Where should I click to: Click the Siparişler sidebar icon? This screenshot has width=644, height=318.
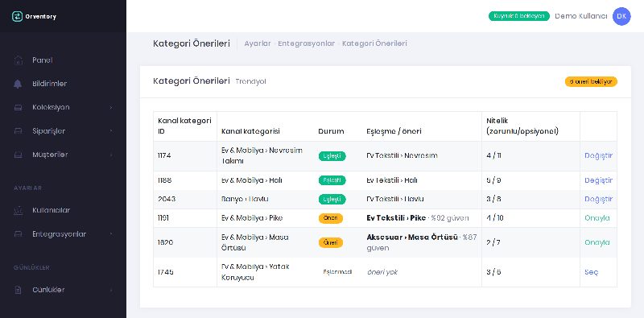tap(18, 131)
